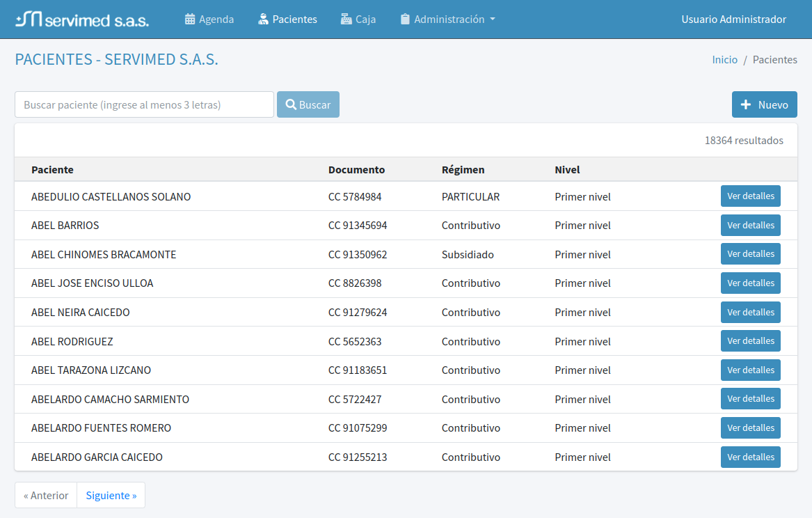Click the Servimed s.a.s. logo
This screenshot has height=518, width=812.
click(x=82, y=19)
